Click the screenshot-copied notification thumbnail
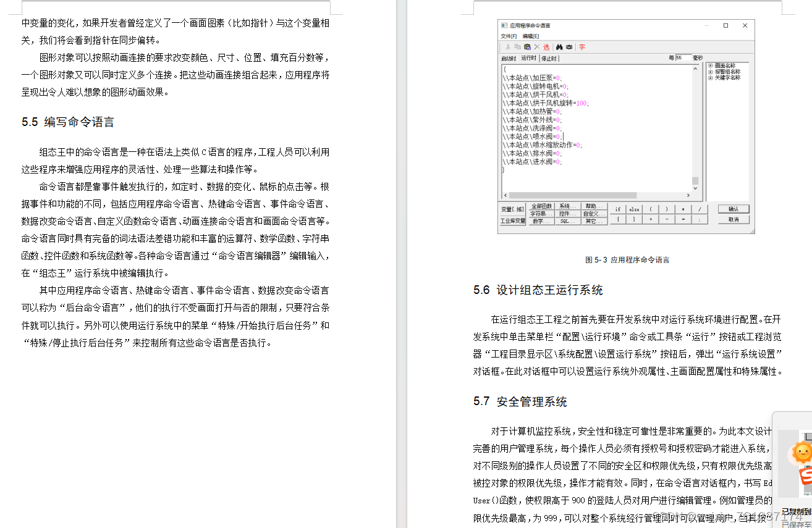Image resolution: width=812 pixels, height=528 pixels. [x=795, y=463]
